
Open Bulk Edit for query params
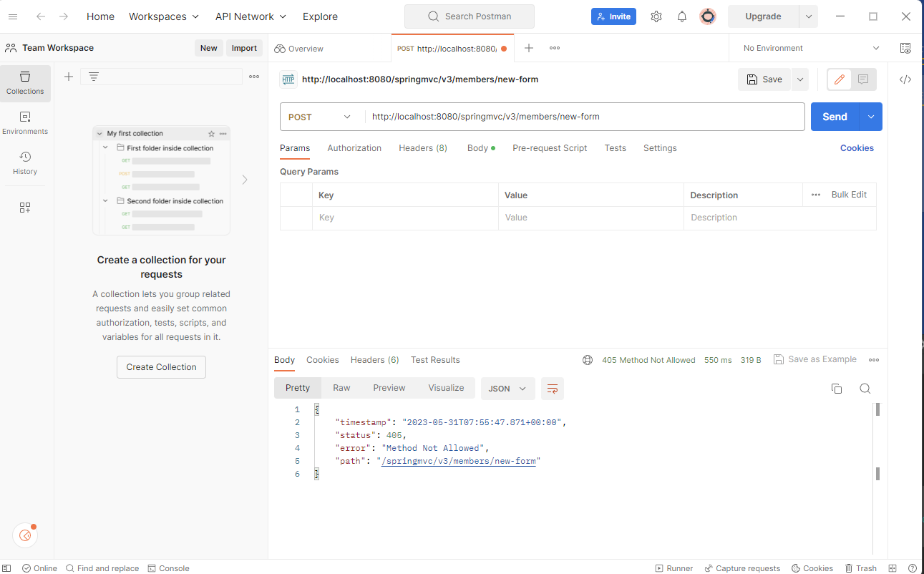tap(849, 195)
